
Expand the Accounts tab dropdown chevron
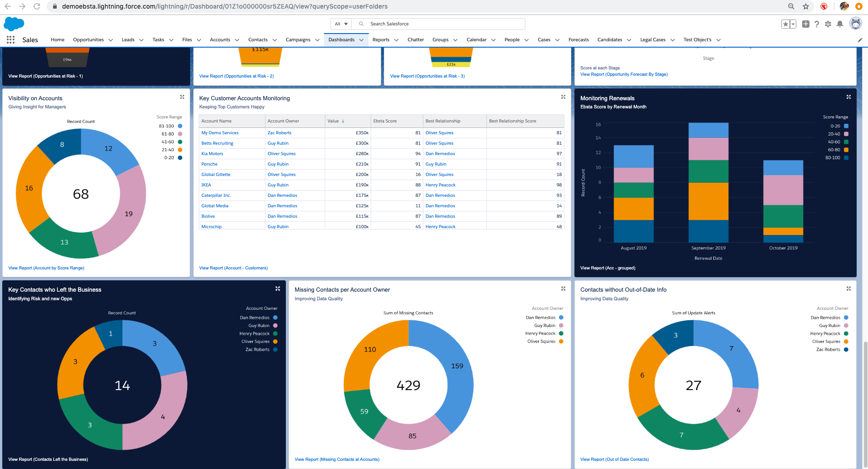pyautogui.click(x=237, y=40)
